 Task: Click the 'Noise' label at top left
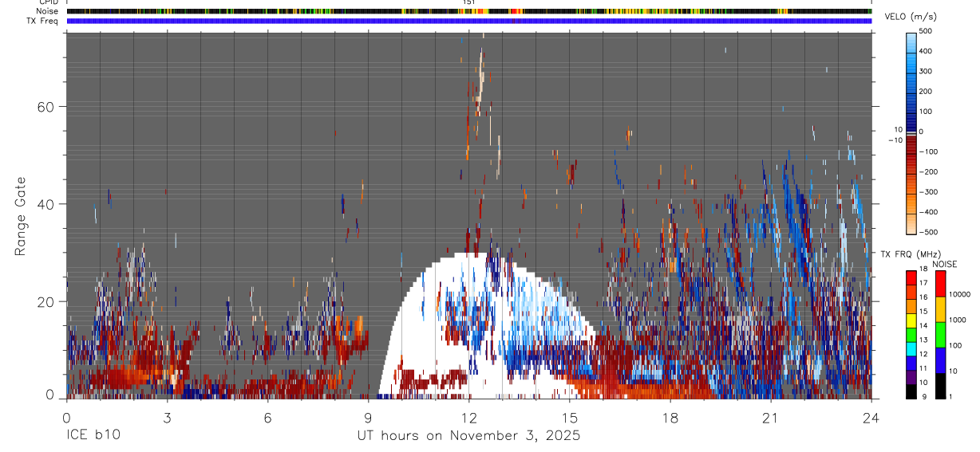(47, 11)
